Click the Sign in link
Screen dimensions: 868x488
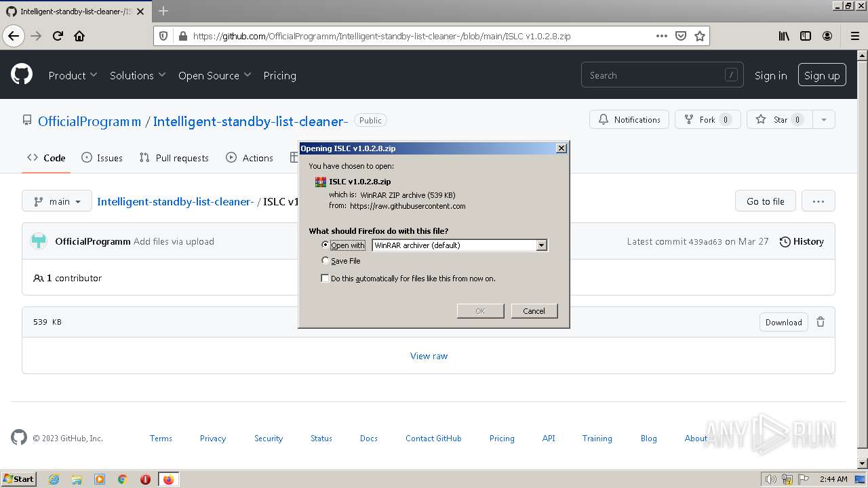(770, 75)
